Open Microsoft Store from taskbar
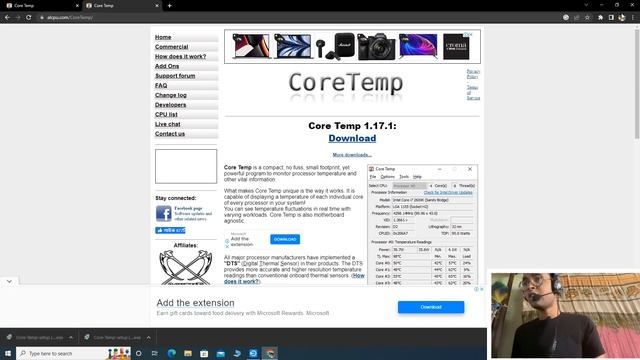 click(204, 353)
